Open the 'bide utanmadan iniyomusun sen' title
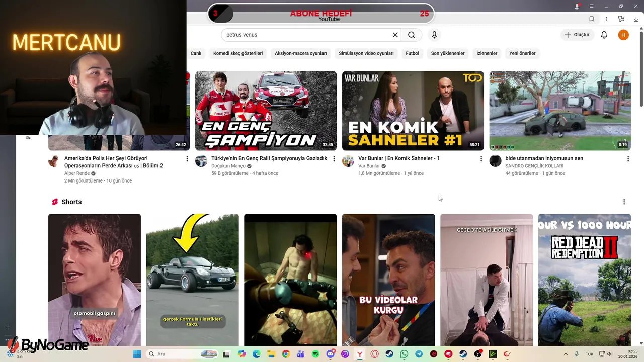This screenshot has height=362, width=644. 544,158
